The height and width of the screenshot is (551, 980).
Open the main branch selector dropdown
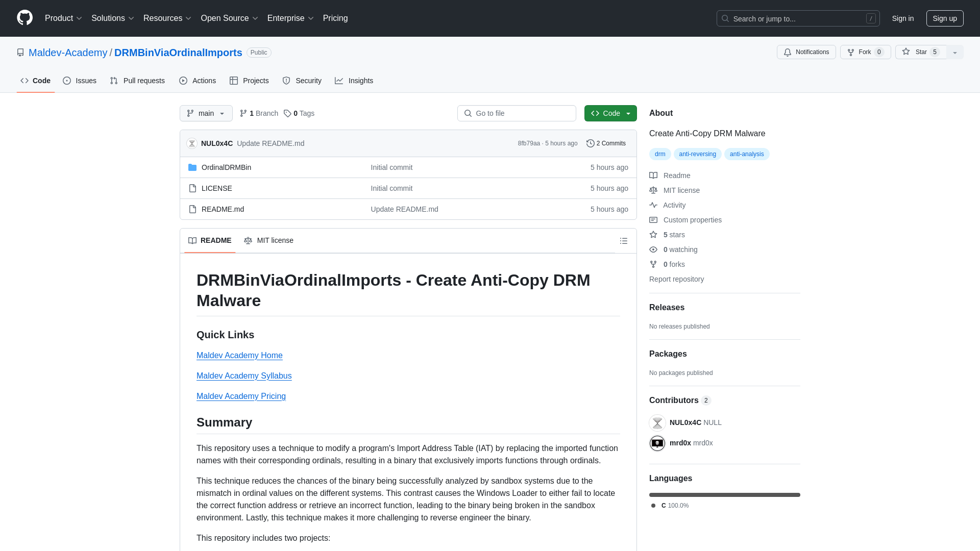[206, 113]
